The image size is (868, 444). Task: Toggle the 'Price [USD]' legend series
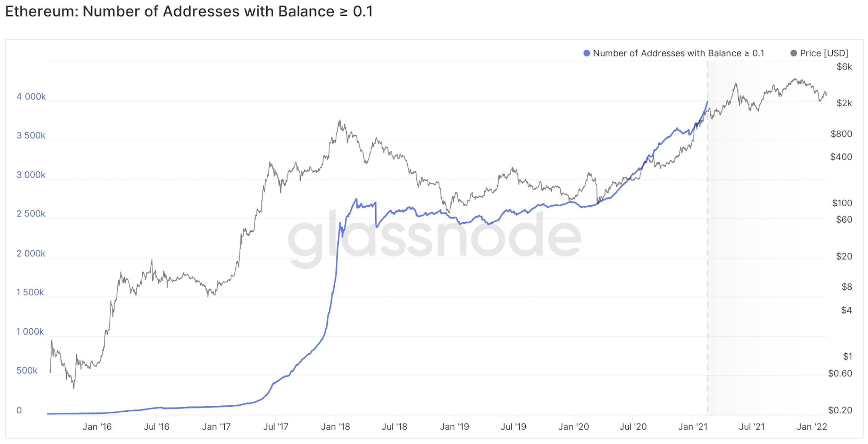coord(824,53)
